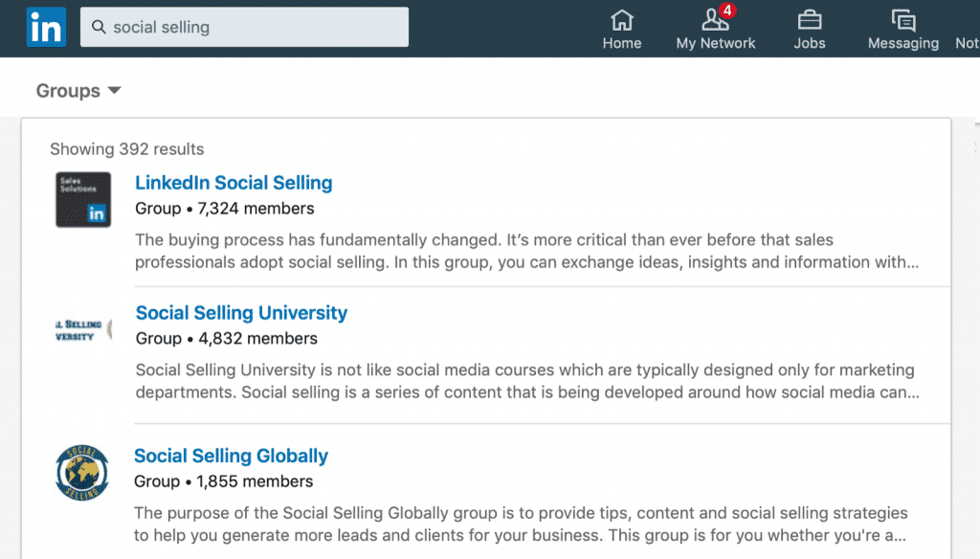Open the Messaging chat icon
Screen dimensions: 980x559
[902, 19]
